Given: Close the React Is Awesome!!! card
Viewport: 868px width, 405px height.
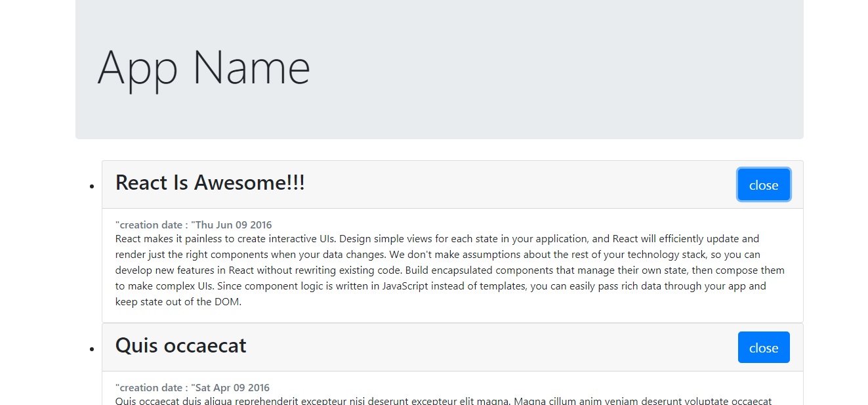Looking at the screenshot, I should coord(763,185).
